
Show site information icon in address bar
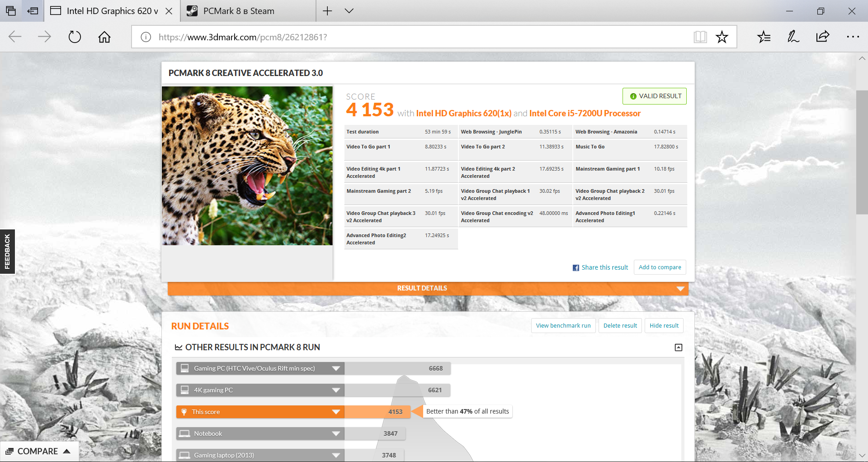146,37
